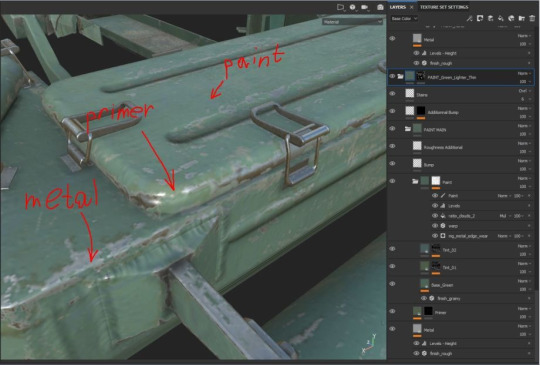Select the black mask of Additional Bump layer

pyautogui.click(x=421, y=111)
